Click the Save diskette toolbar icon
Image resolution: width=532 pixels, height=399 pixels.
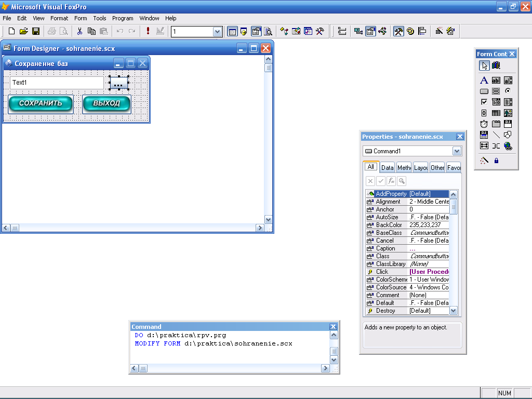[36, 31]
